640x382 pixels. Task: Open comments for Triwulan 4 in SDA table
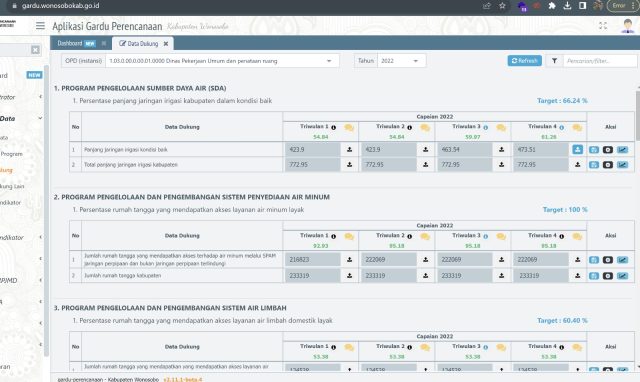point(577,128)
